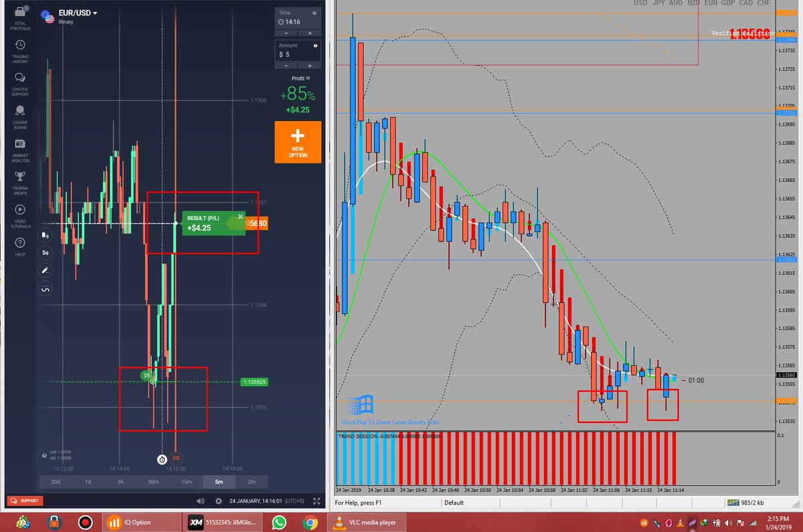Increase expiry time with plus button
The image size is (803, 532).
tap(310, 33)
